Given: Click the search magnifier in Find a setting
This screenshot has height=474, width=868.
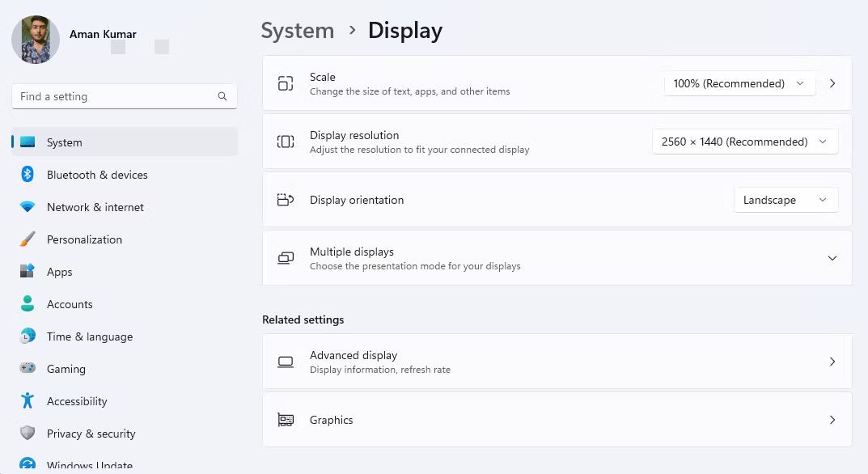Looking at the screenshot, I should coord(222,96).
